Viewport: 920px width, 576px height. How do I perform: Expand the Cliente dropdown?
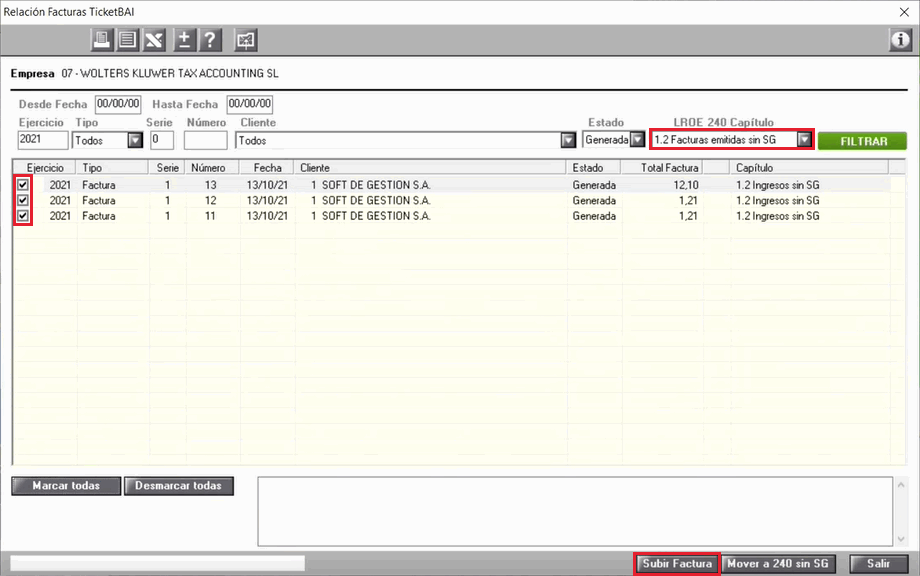pyautogui.click(x=568, y=141)
